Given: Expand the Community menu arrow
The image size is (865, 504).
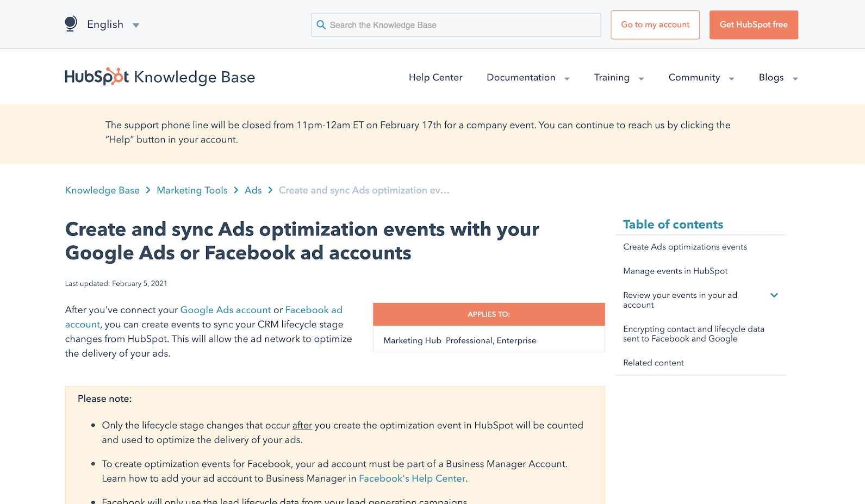Looking at the screenshot, I should [x=731, y=79].
